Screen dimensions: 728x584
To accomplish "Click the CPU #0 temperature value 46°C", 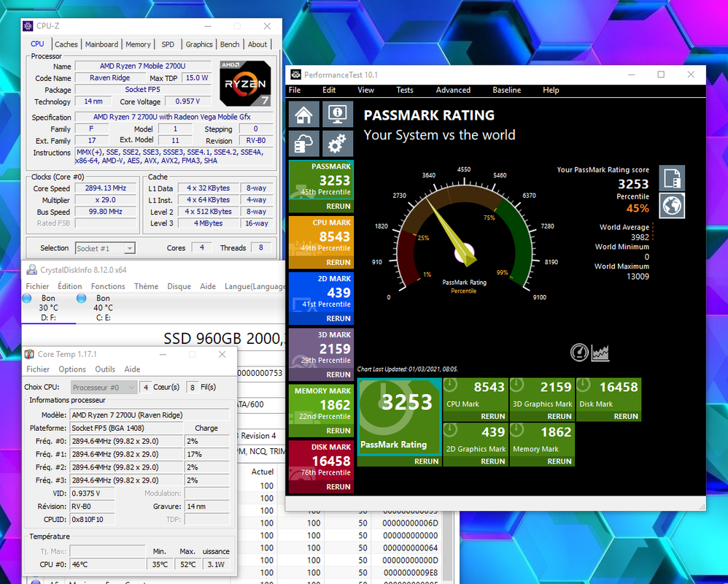I will 107,564.
